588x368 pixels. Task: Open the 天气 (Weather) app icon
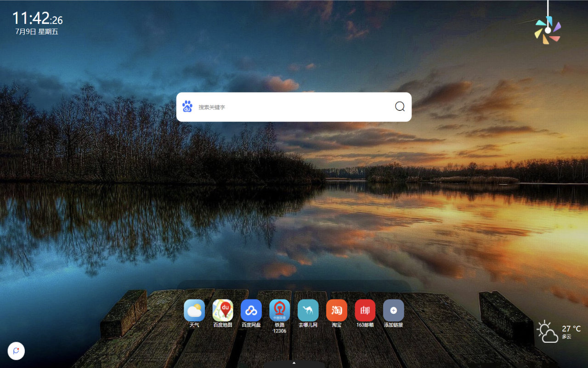click(x=194, y=311)
